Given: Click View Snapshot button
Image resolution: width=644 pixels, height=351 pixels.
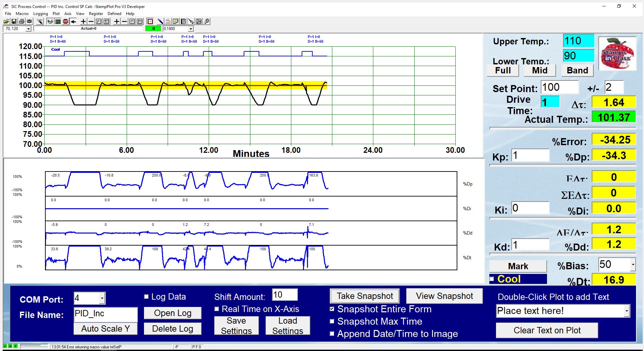Looking at the screenshot, I should (x=444, y=296).
